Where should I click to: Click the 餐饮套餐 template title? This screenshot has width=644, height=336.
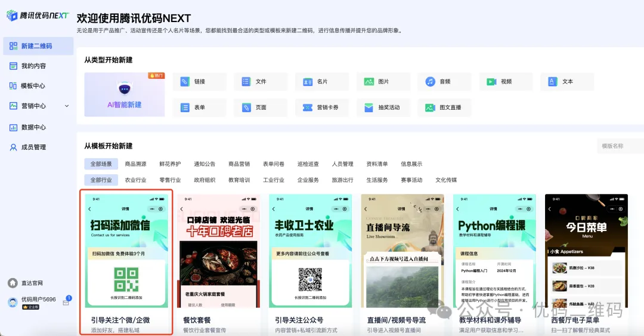197,320
